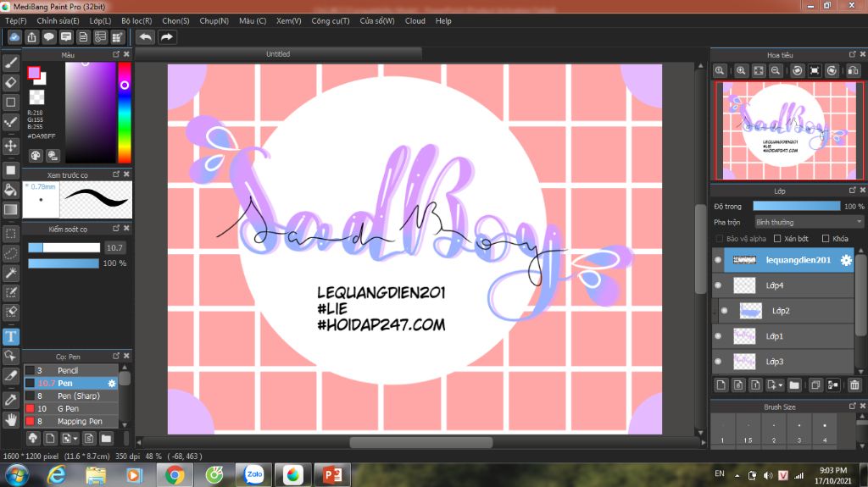Select the Text tool

tap(10, 336)
